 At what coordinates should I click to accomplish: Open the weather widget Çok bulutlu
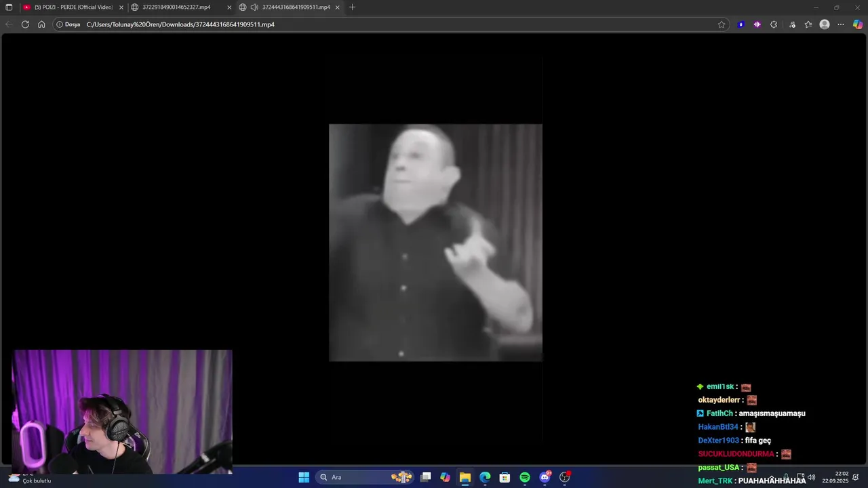tap(30, 478)
